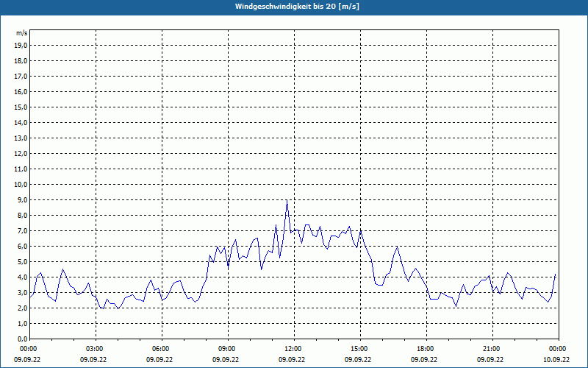Select the '09.09.22' date under 12:00
The height and width of the screenshot is (368, 588).
coord(291,359)
